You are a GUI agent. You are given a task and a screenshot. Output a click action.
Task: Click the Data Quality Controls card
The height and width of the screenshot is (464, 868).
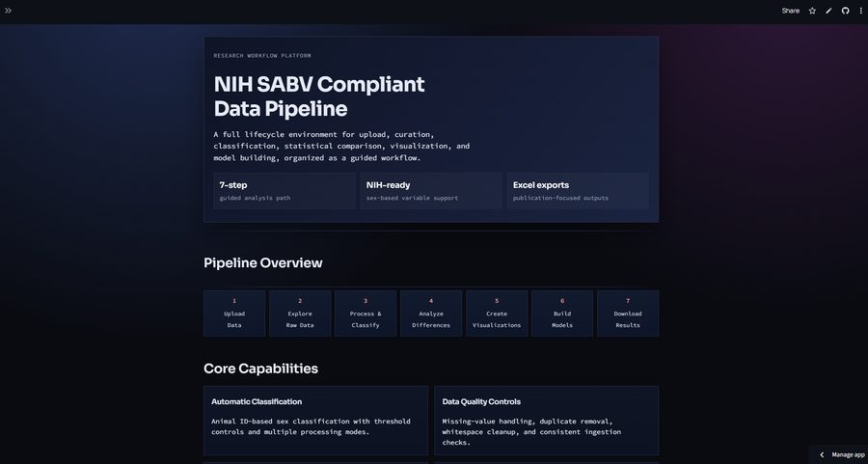coord(547,421)
